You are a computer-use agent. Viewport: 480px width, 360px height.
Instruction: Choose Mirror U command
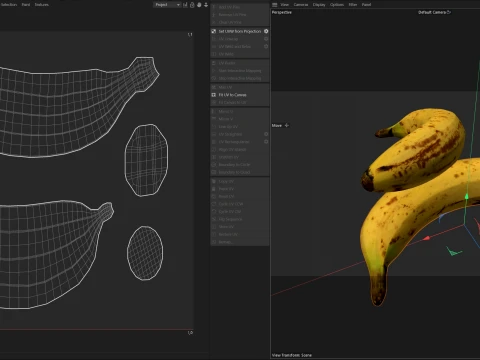240,112
